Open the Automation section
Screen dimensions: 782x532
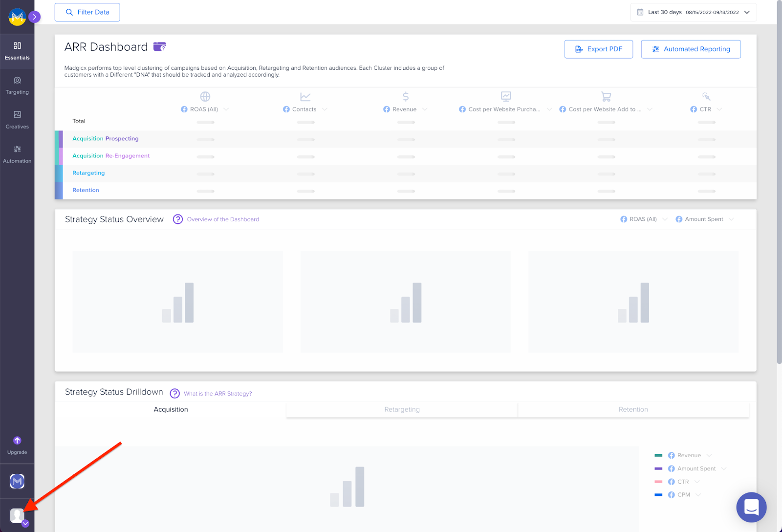tap(17, 154)
